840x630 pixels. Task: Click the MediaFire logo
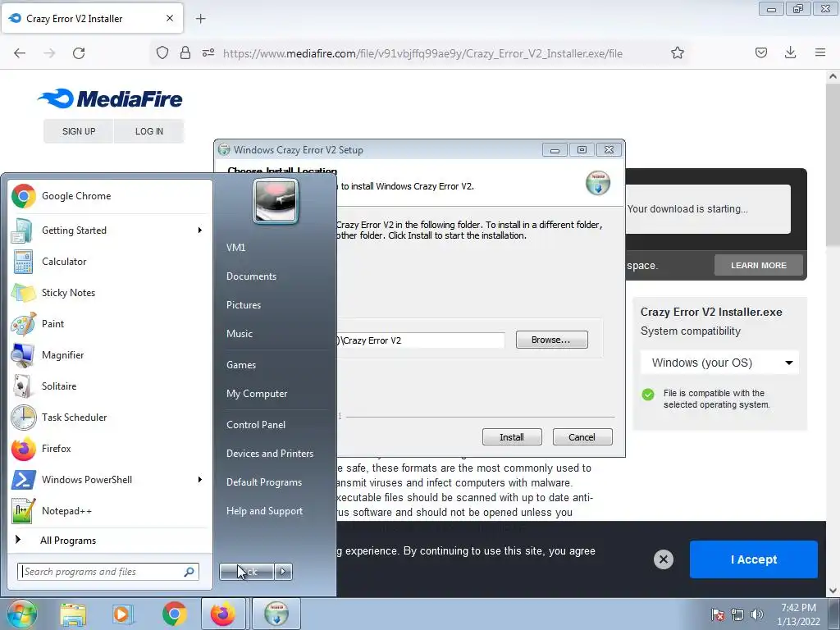click(111, 98)
